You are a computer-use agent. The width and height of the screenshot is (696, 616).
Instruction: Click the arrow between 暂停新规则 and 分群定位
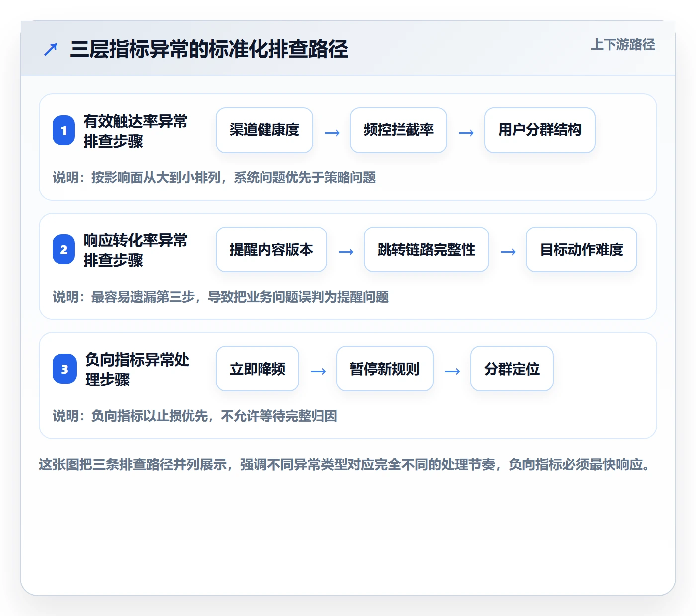tap(452, 371)
